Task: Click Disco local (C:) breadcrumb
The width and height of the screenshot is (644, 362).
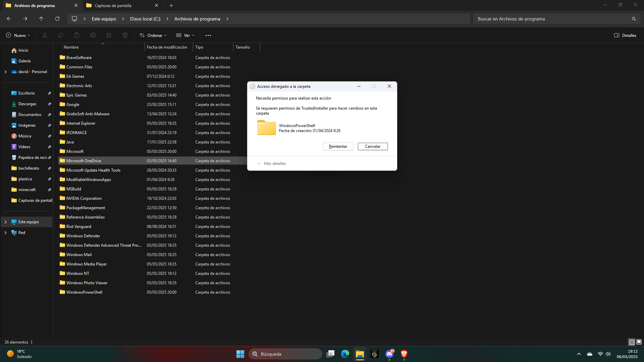Action: click(145, 19)
